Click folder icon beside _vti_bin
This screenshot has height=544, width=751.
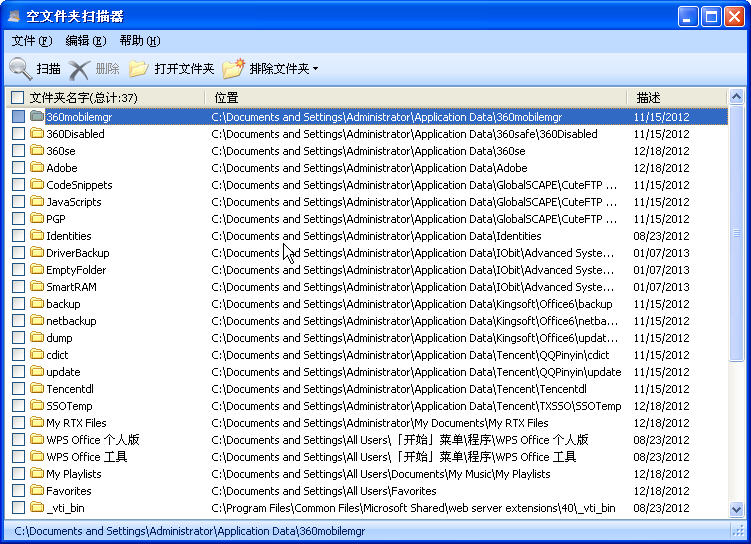(x=37, y=507)
